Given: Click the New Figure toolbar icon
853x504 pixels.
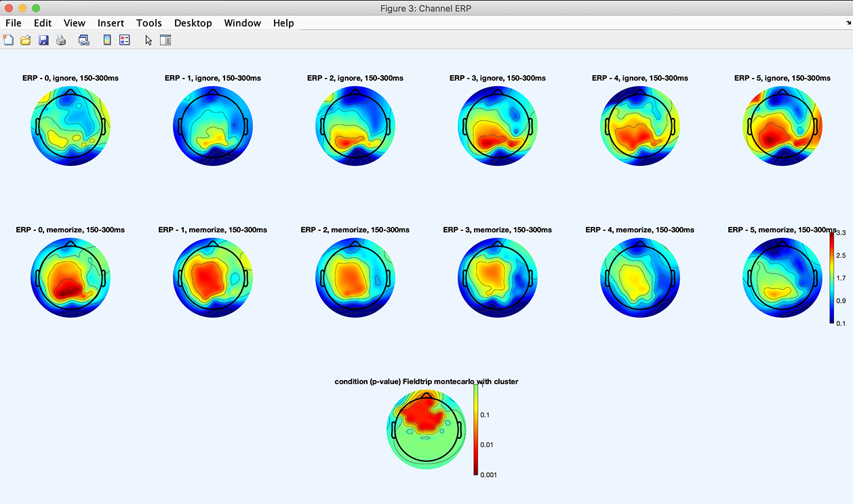Looking at the screenshot, I should pos(9,40).
